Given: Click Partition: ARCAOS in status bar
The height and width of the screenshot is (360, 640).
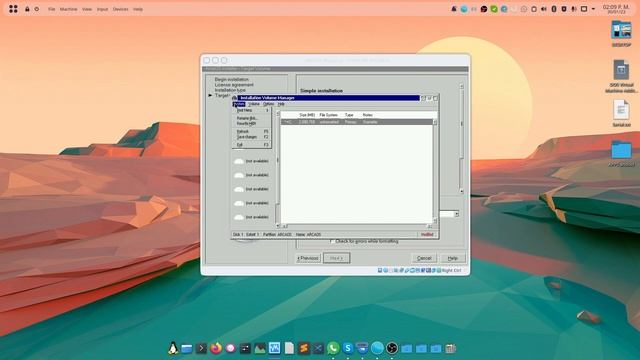Looking at the screenshot, I should pyautogui.click(x=277, y=235).
